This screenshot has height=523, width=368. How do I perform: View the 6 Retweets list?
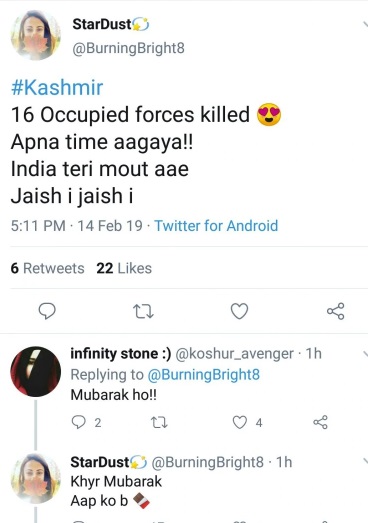click(47, 268)
